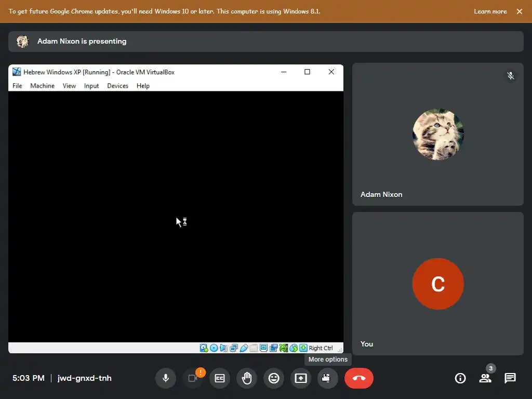Click the mouse integration status icon
This screenshot has height=399, width=532.
[x=294, y=348]
